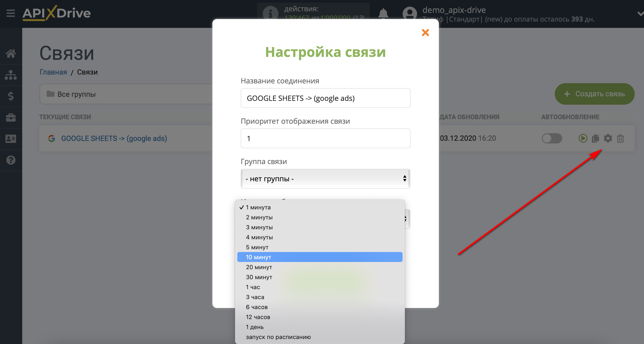Open the home icon in sidebar
The width and height of the screenshot is (644, 344).
coord(11,53)
